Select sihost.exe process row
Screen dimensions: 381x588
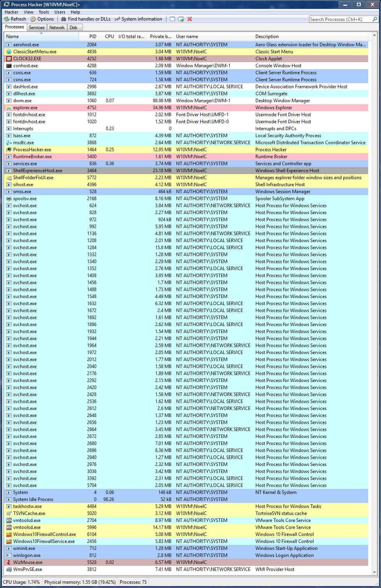point(186,185)
